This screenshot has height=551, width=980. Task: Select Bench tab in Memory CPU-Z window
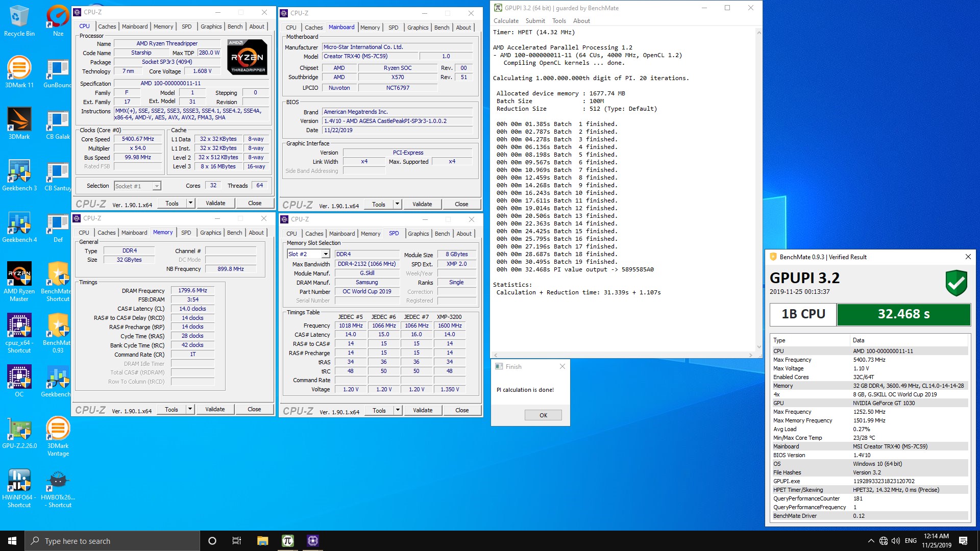point(234,233)
